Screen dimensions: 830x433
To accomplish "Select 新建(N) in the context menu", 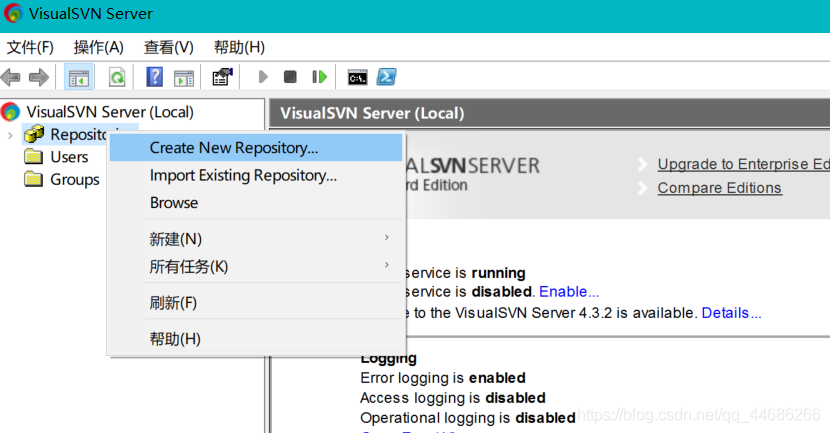I will (x=256, y=239).
